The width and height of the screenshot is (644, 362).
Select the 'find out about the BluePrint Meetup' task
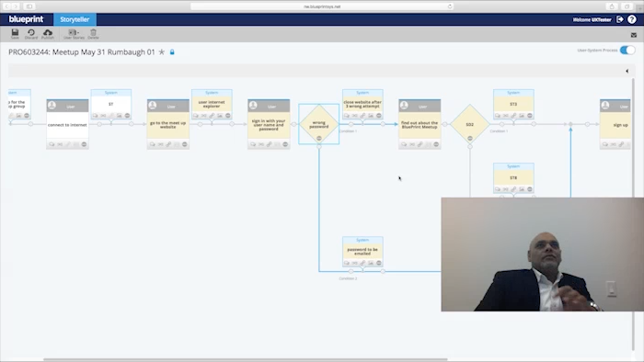tap(420, 125)
